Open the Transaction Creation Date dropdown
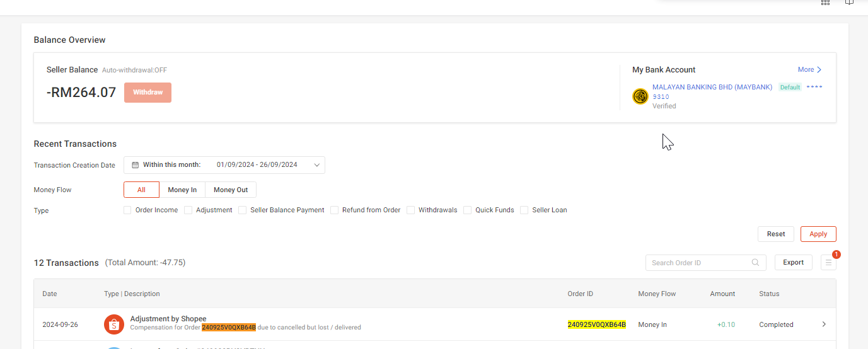Viewport: 868px width, 349px height. [224, 165]
